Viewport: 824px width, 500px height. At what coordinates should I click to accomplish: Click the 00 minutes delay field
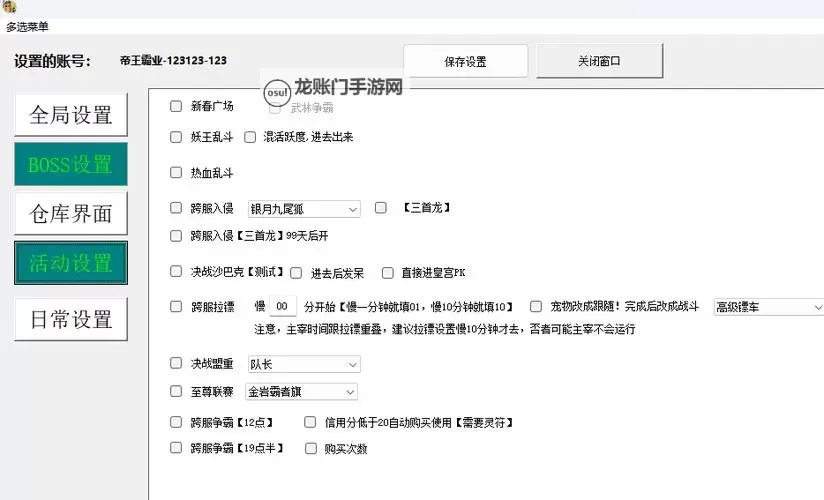(283, 306)
